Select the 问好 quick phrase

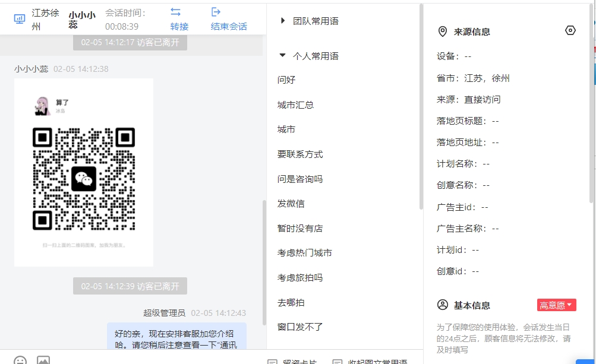coord(286,80)
